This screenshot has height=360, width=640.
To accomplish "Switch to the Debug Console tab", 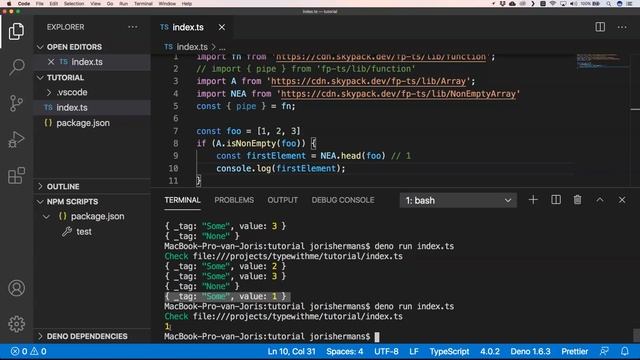I will (x=343, y=200).
